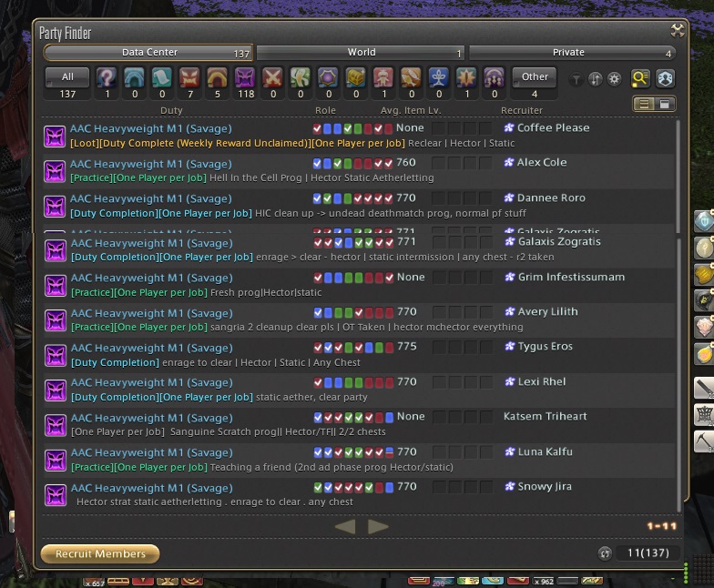Open listing 'HIC clean up' description
This screenshot has height=588, width=714.
(390, 213)
